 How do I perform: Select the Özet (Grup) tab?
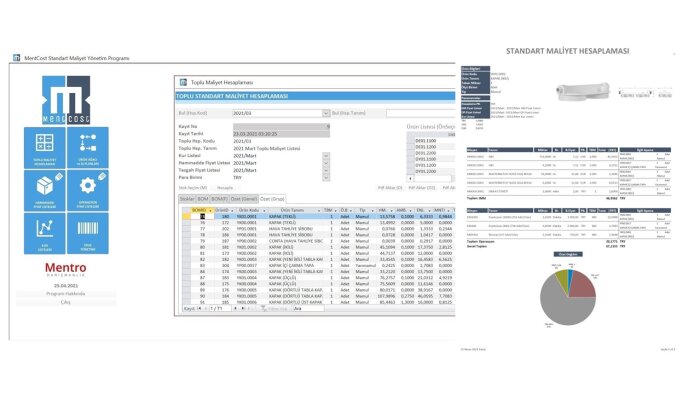coord(272,199)
